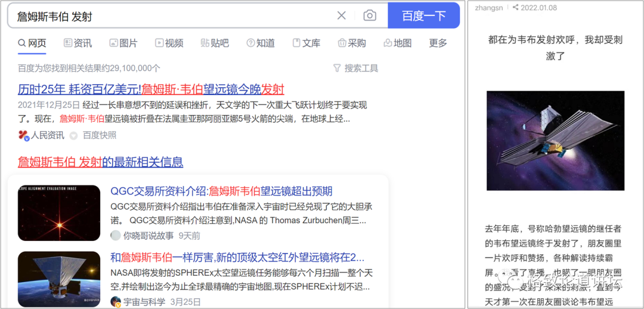This screenshot has height=309, width=644.
Task: Click the 资讯 tab news icon
Action: point(68,43)
